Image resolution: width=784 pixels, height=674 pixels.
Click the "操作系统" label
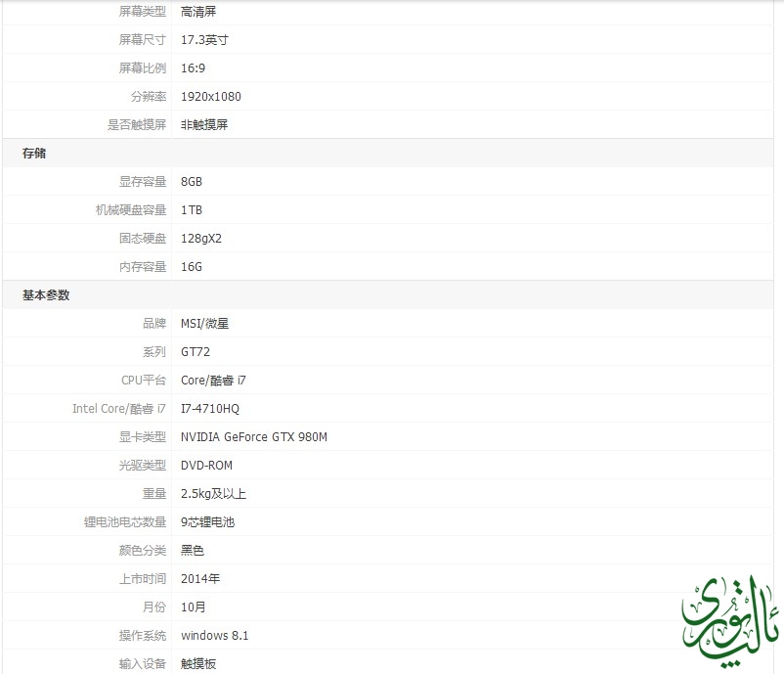143,636
